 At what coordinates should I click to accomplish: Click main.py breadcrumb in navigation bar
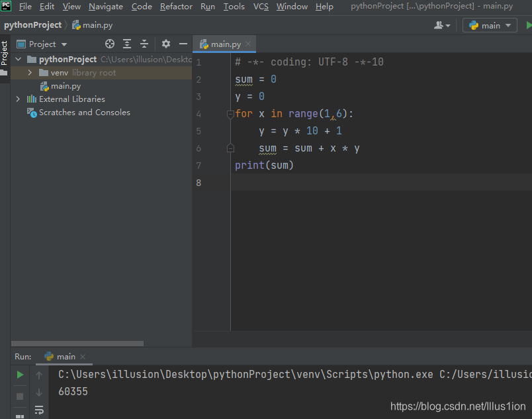(x=92, y=25)
